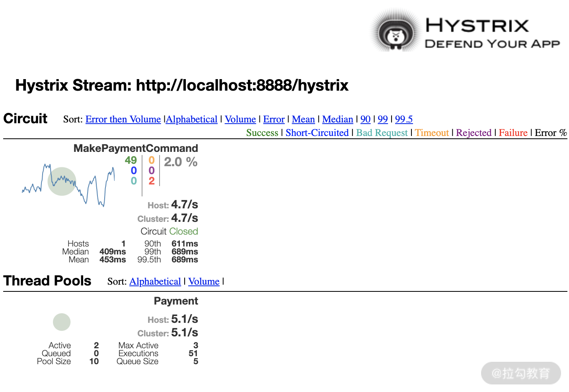569x392 pixels.
Task: Click the circuit Host rate 4.7/s
Action: (x=185, y=205)
